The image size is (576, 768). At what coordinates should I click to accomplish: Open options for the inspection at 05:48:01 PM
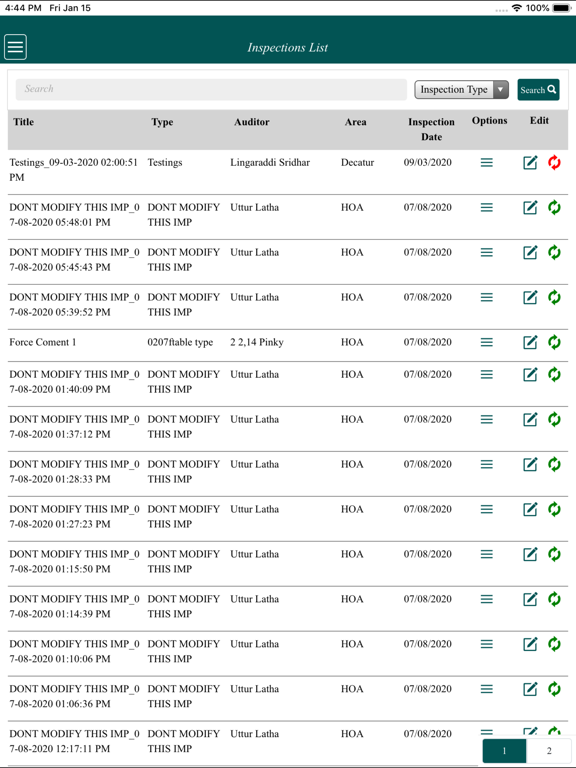click(x=486, y=207)
